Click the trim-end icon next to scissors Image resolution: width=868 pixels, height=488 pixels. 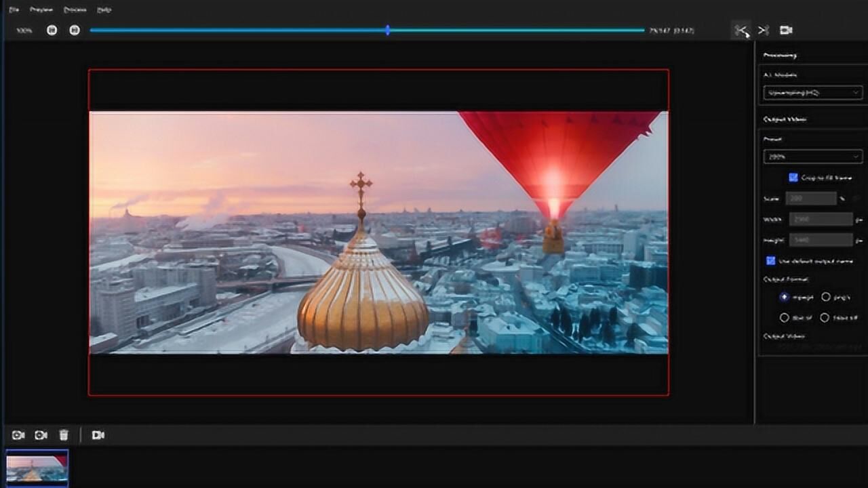coord(764,30)
